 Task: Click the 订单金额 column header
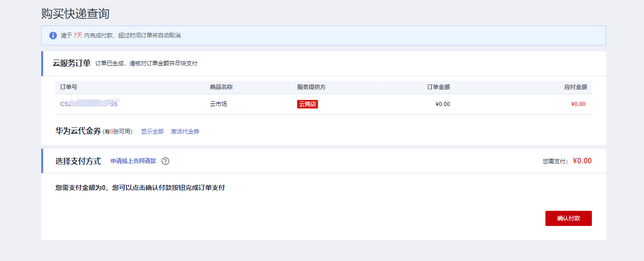[438, 87]
